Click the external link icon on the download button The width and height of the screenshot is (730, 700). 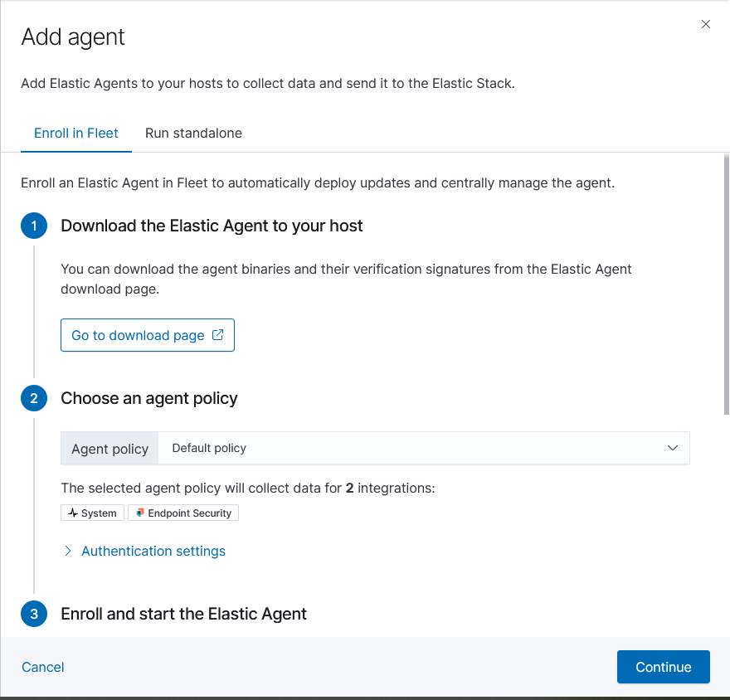tap(217, 335)
